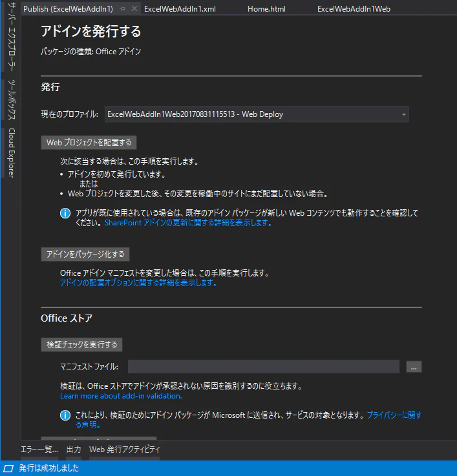Click the 次に該当する場合は instruction text

pyautogui.click(x=129, y=161)
